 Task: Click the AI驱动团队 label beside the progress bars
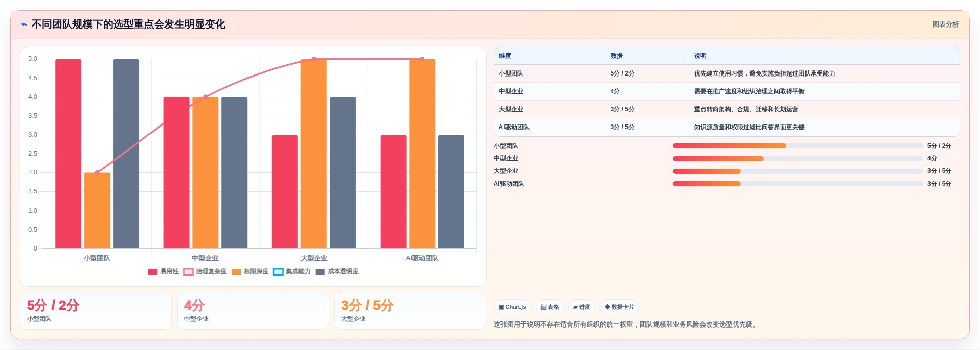point(509,184)
